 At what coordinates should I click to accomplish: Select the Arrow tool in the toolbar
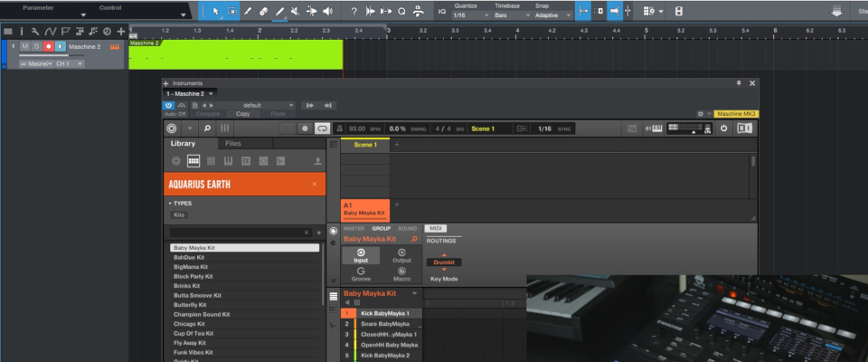click(x=216, y=11)
